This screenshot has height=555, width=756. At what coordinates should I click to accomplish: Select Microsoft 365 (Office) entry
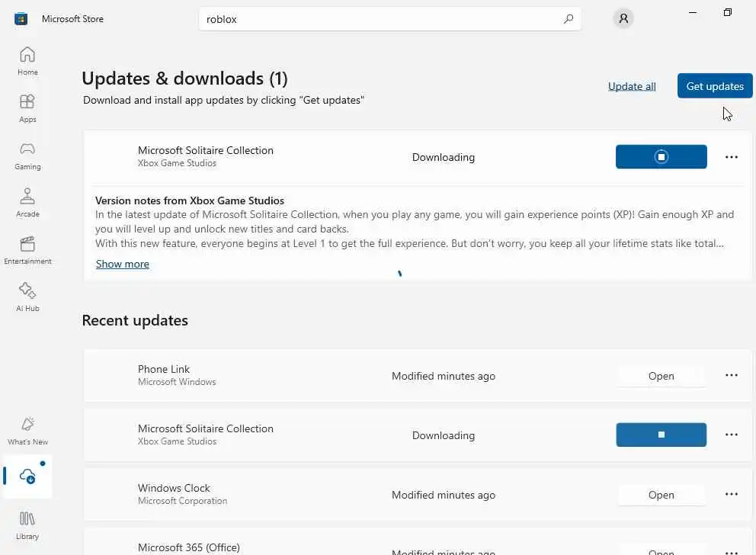click(x=188, y=547)
